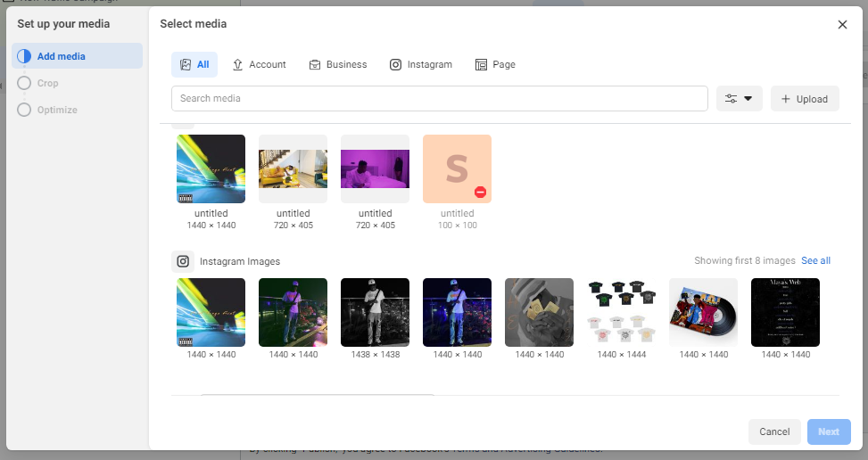Click the Search media input field
The height and width of the screenshot is (460, 868).
(440, 98)
